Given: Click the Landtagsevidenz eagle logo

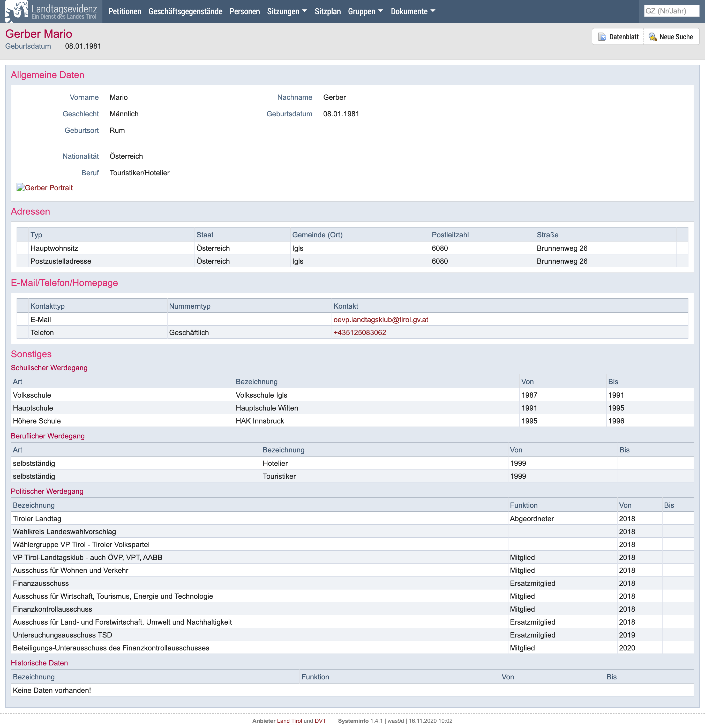Looking at the screenshot, I should tap(17, 11).
